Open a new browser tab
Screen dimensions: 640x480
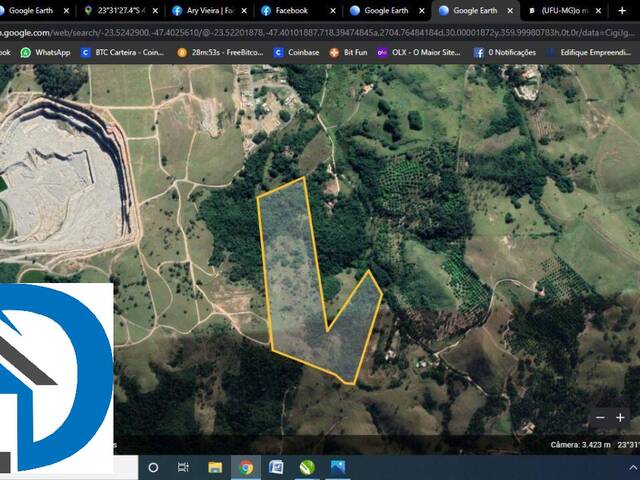coord(622,11)
